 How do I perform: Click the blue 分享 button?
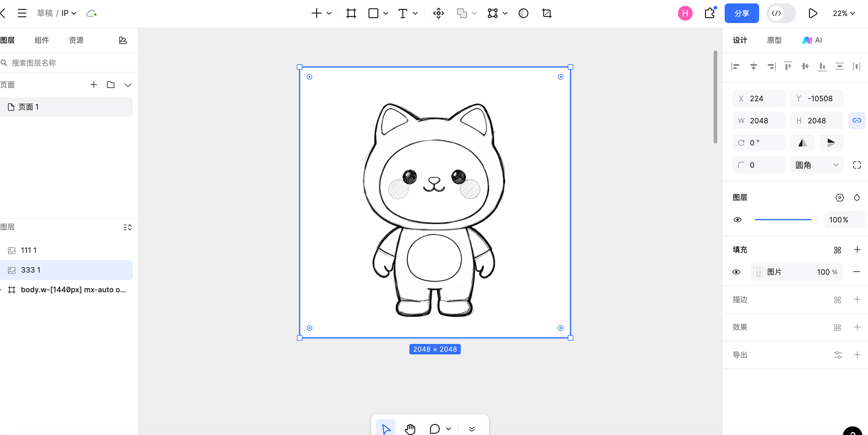point(741,14)
